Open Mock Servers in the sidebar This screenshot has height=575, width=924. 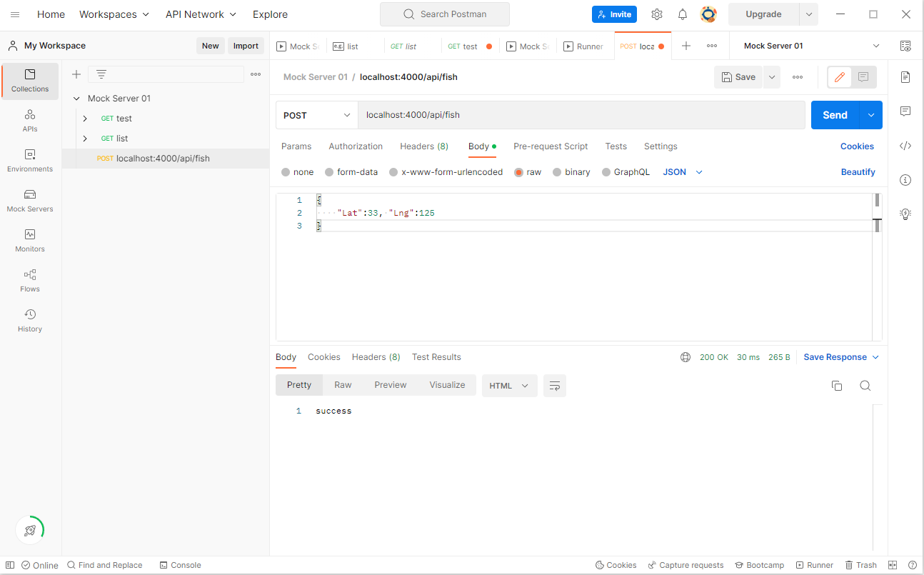(x=30, y=201)
